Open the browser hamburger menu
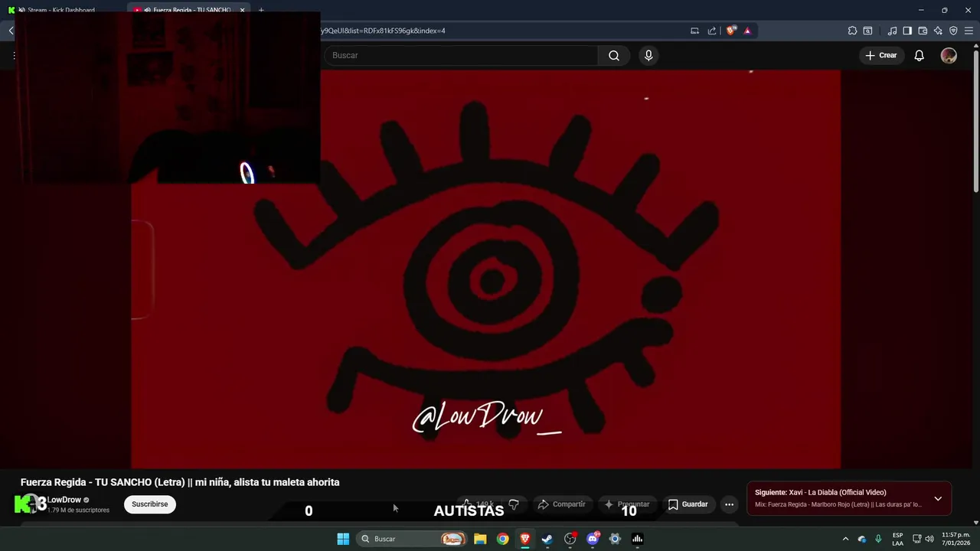 click(x=969, y=31)
